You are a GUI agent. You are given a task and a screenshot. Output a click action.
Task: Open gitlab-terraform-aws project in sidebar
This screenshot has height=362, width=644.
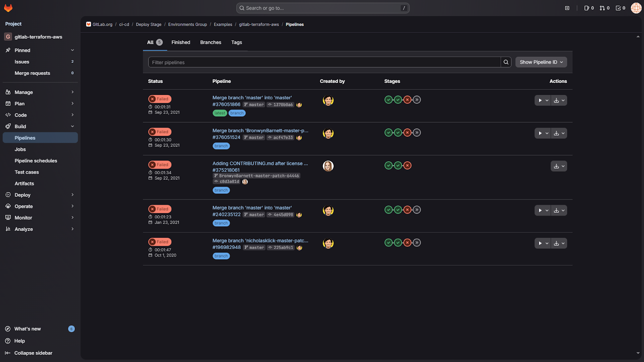point(40,37)
